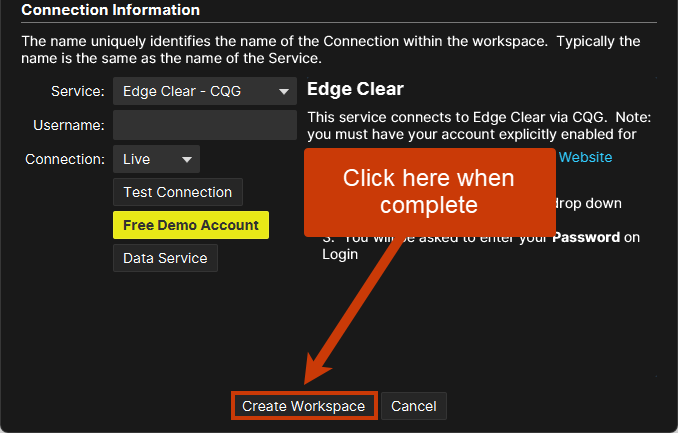Focus the Username text field
The image size is (678, 433).
(x=205, y=125)
